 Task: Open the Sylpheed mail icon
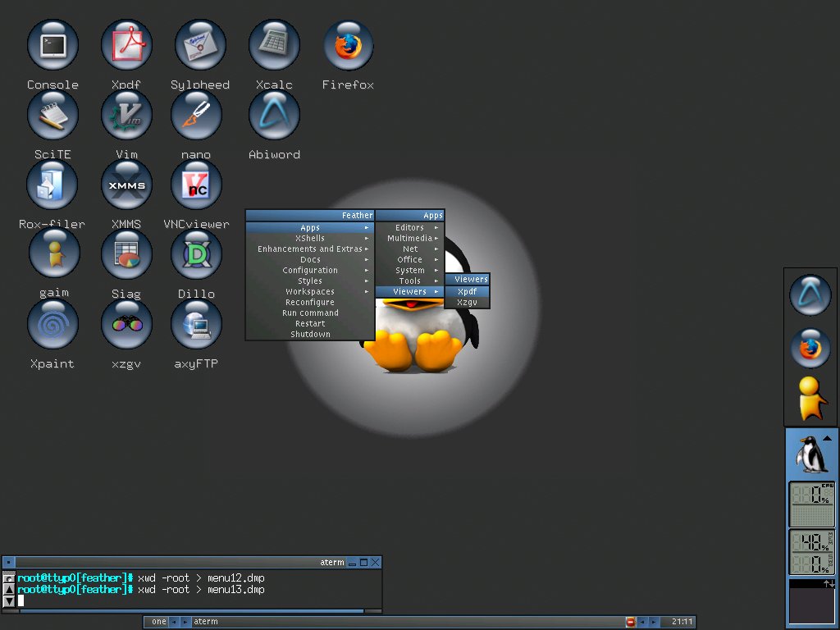click(200, 46)
